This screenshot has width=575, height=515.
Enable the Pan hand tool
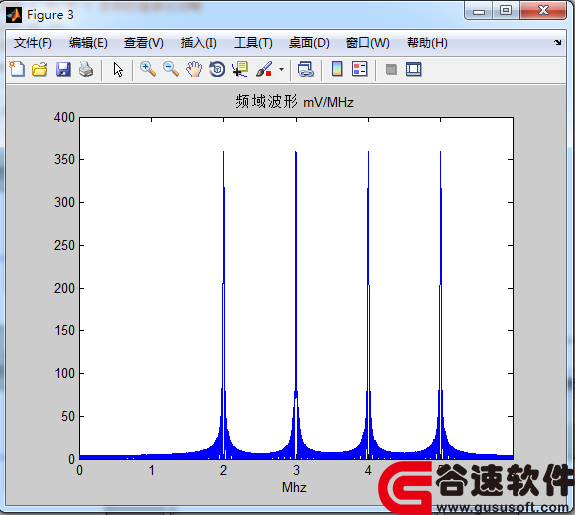pos(194,69)
